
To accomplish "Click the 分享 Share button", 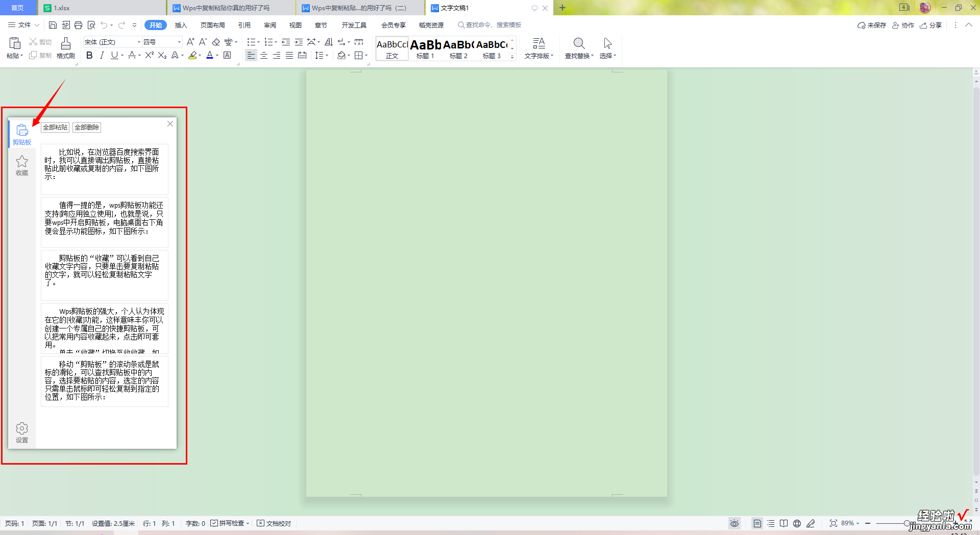I will [x=930, y=25].
